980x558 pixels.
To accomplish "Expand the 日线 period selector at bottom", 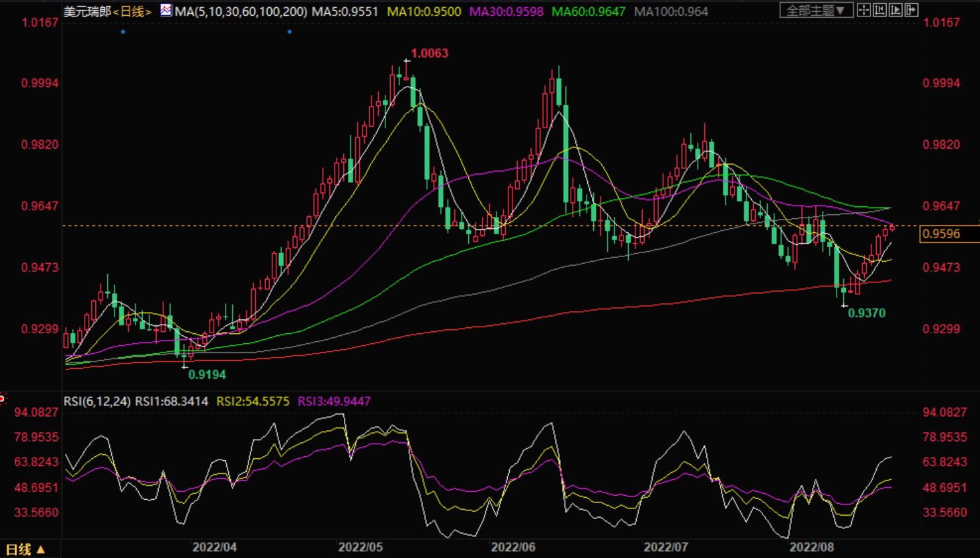I will pos(25,549).
